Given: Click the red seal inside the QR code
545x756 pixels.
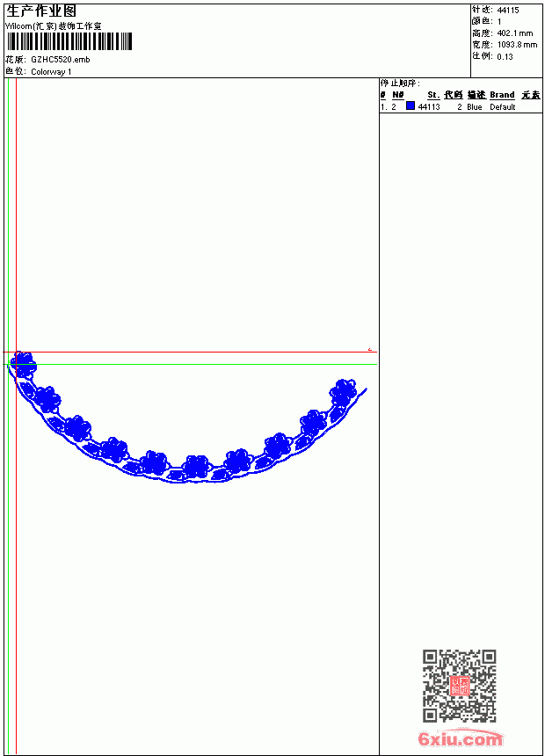Looking at the screenshot, I should point(460,686).
